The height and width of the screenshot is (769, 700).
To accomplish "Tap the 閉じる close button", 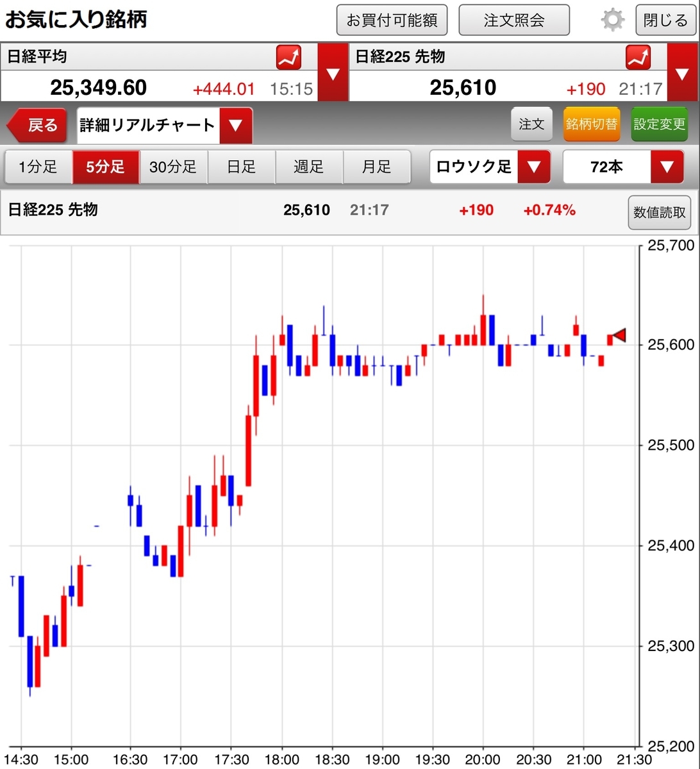I will point(665,20).
